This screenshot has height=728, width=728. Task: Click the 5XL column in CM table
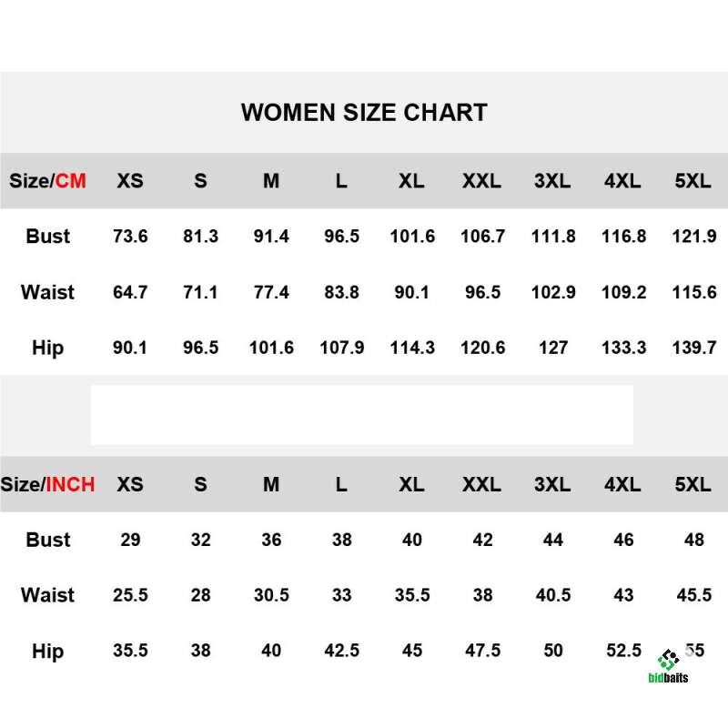[x=693, y=180]
